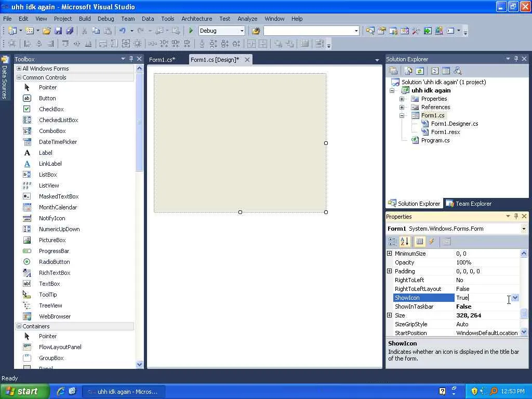Image resolution: width=532 pixels, height=399 pixels.
Task: Collapse the Common Controls toolbox group
Action: click(x=19, y=77)
